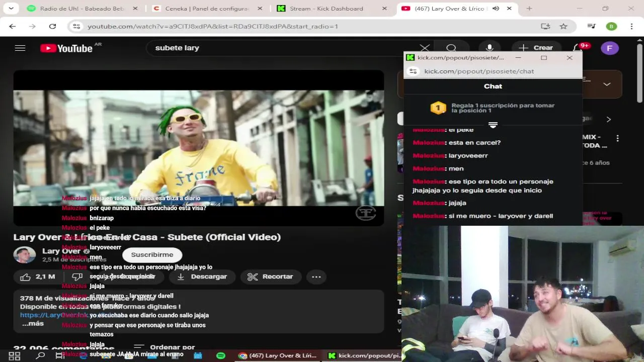Image resolution: width=644 pixels, height=362 pixels.
Task: Go back in the Chrome browser
Action: (x=13, y=26)
